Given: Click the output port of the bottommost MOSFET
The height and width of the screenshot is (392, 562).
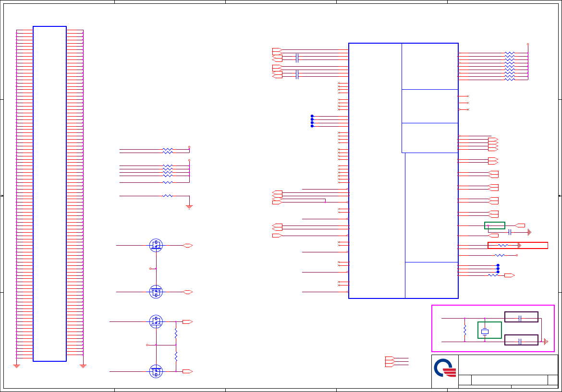Looking at the screenshot, I should tap(188, 371).
